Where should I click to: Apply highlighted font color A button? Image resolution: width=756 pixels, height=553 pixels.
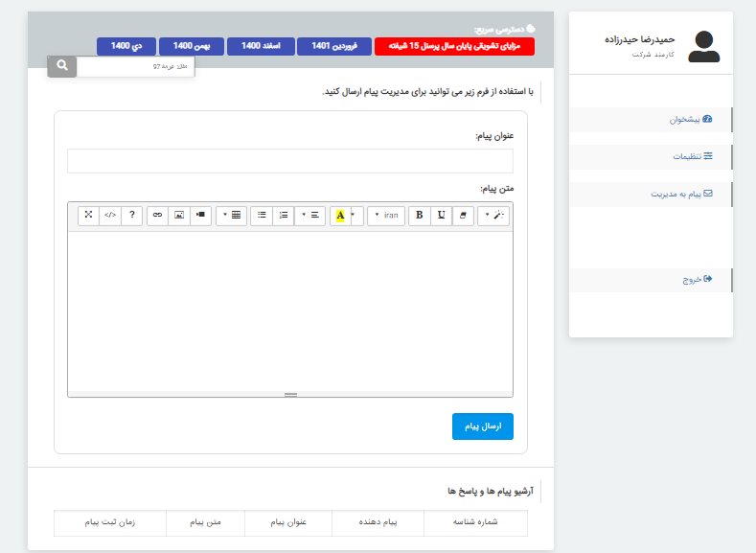point(340,216)
